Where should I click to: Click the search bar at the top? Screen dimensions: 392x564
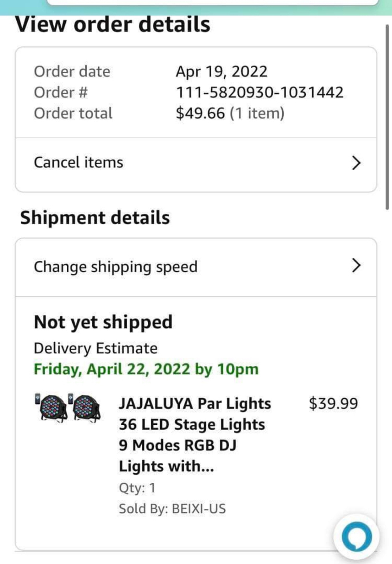(212, 2)
